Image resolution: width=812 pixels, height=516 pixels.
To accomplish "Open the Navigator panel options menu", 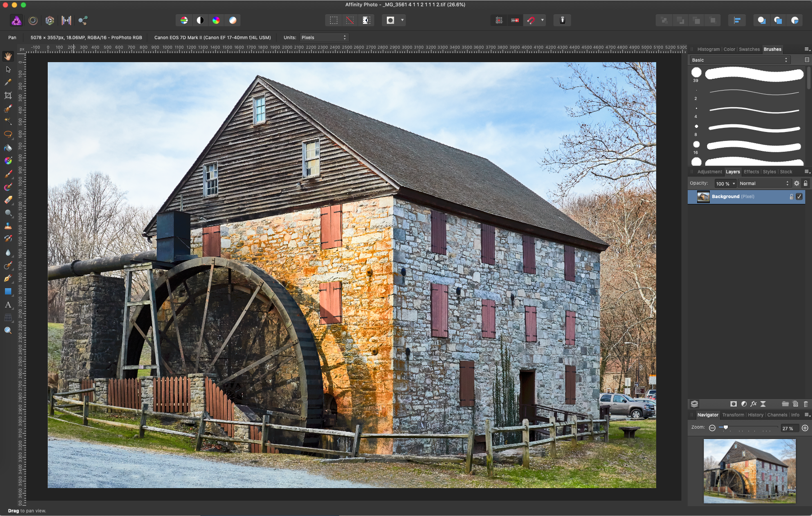I will (807, 415).
